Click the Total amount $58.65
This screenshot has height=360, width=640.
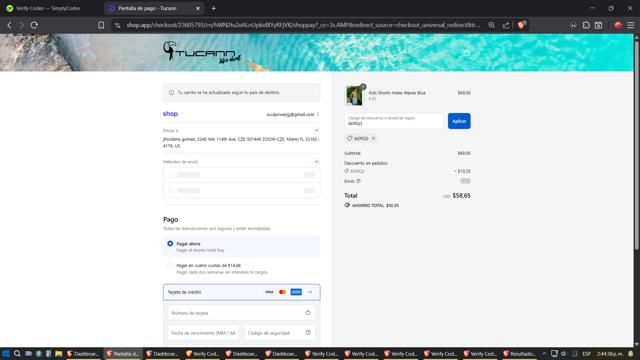(x=462, y=196)
